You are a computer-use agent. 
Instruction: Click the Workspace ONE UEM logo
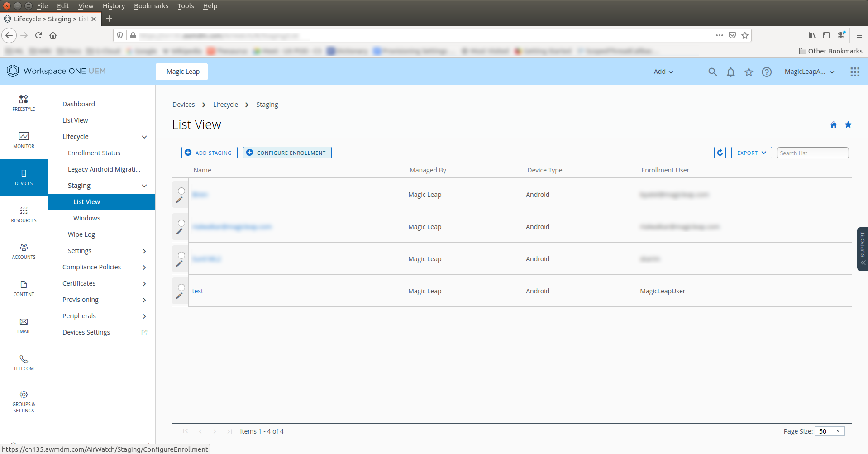56,71
